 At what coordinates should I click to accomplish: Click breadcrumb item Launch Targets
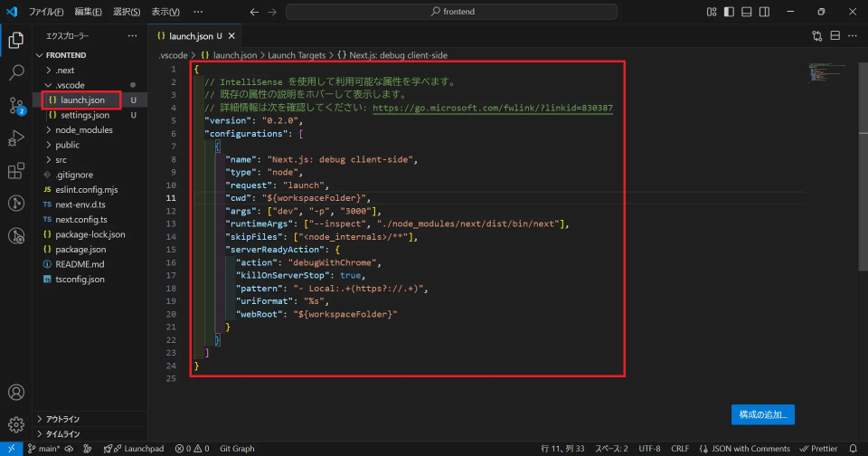(297, 55)
